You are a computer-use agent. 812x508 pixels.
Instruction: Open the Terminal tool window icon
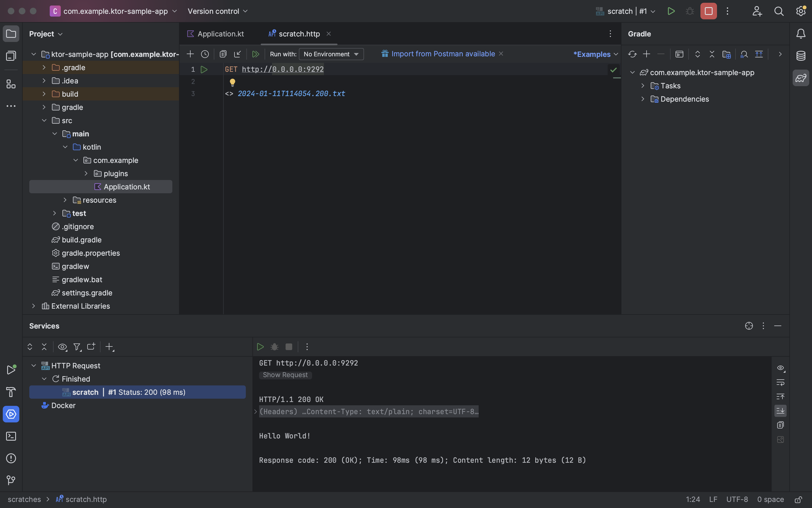click(x=11, y=436)
